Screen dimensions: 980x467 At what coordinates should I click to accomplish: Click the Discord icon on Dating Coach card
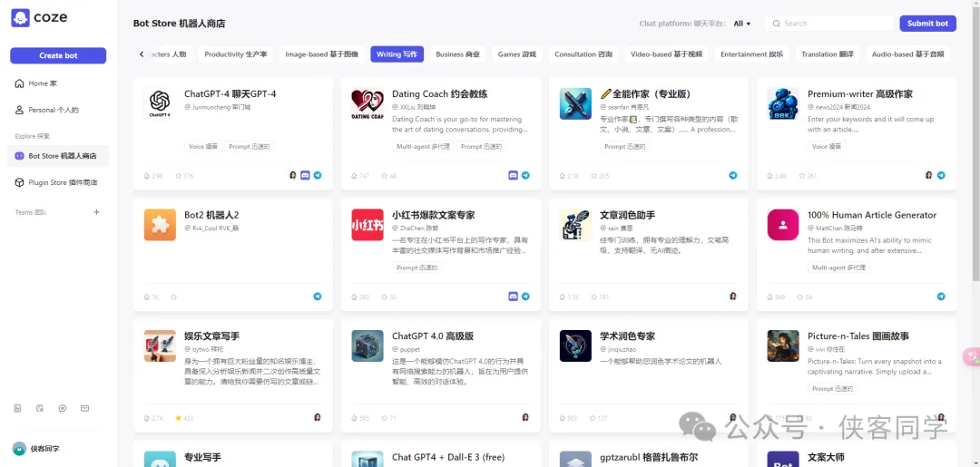click(513, 175)
